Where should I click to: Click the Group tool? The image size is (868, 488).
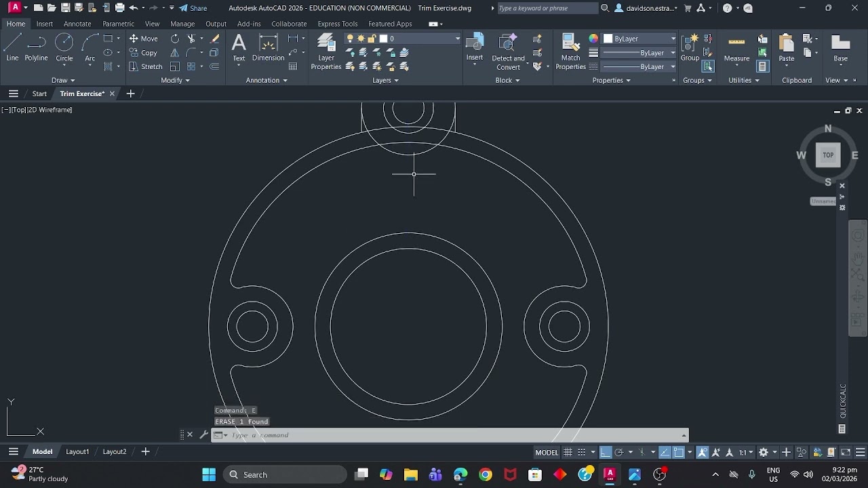click(x=690, y=47)
